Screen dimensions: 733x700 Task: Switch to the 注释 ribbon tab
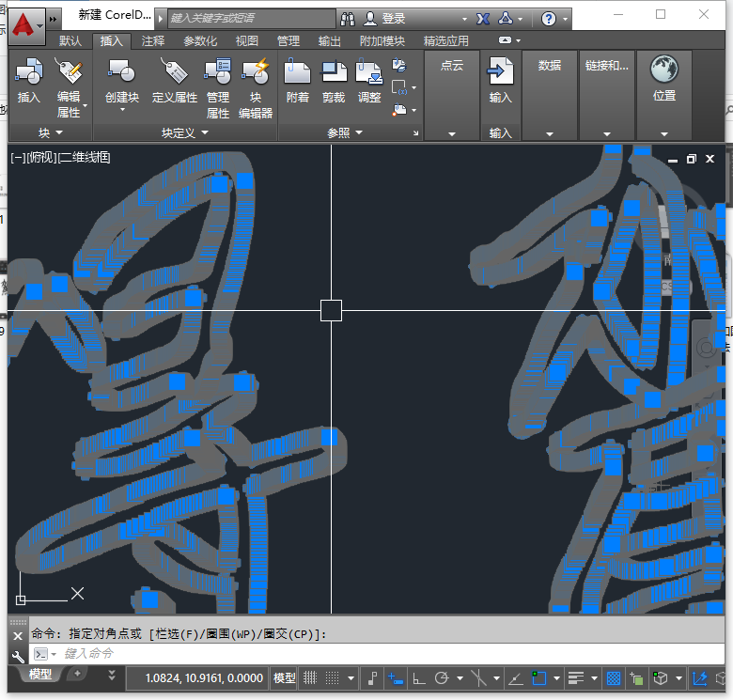153,41
